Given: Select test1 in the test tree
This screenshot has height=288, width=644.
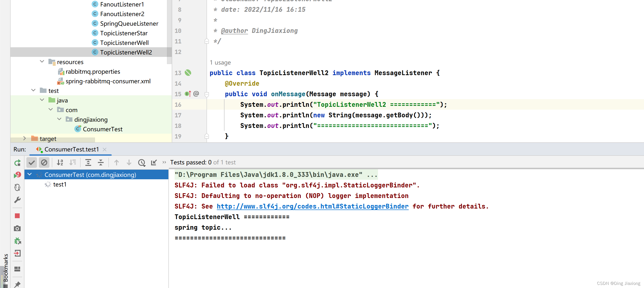Looking at the screenshot, I should pos(60,184).
